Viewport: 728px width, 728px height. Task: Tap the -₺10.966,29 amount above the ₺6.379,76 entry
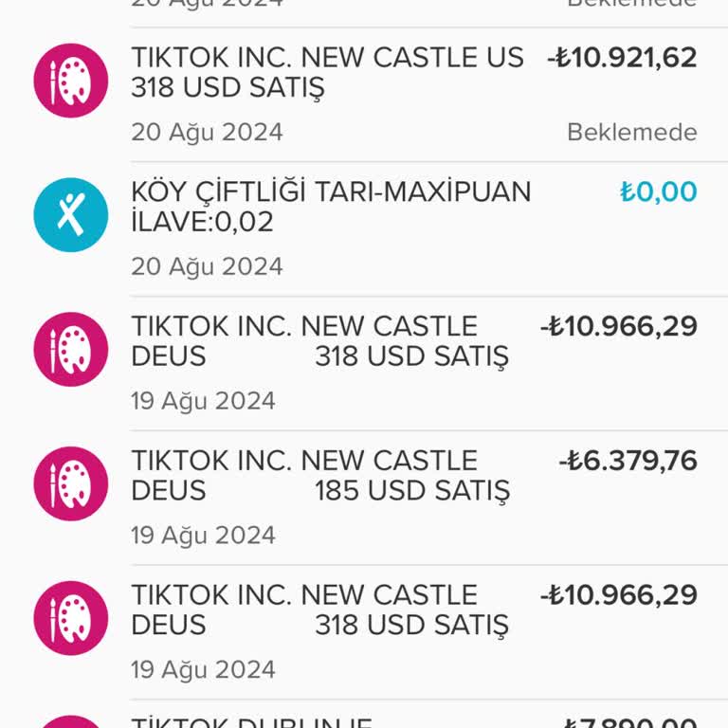coord(618,327)
